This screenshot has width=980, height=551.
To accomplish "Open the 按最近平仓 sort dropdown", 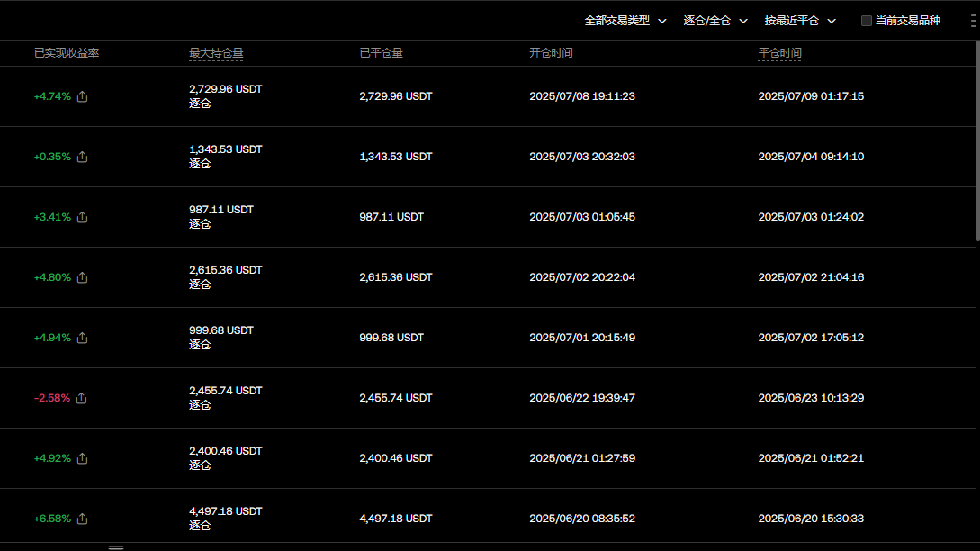I will coord(800,21).
